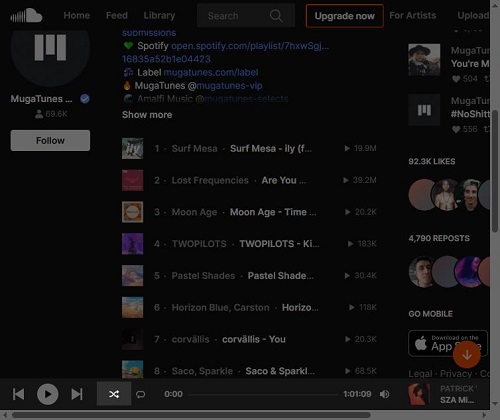Screen dimensions: 500x420
Task: Click the Download on the App Store badge
Action: tap(448, 343)
